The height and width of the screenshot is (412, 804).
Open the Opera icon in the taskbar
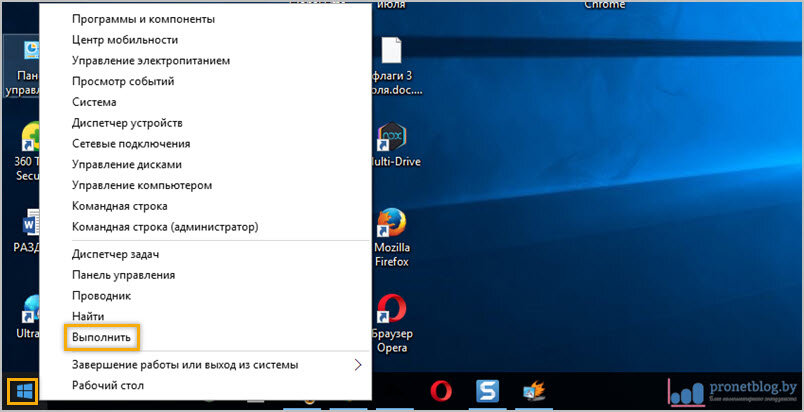tap(440, 392)
